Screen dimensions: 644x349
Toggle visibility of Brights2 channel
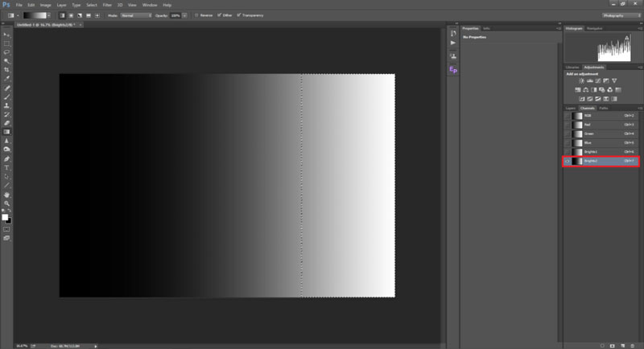[x=568, y=162]
